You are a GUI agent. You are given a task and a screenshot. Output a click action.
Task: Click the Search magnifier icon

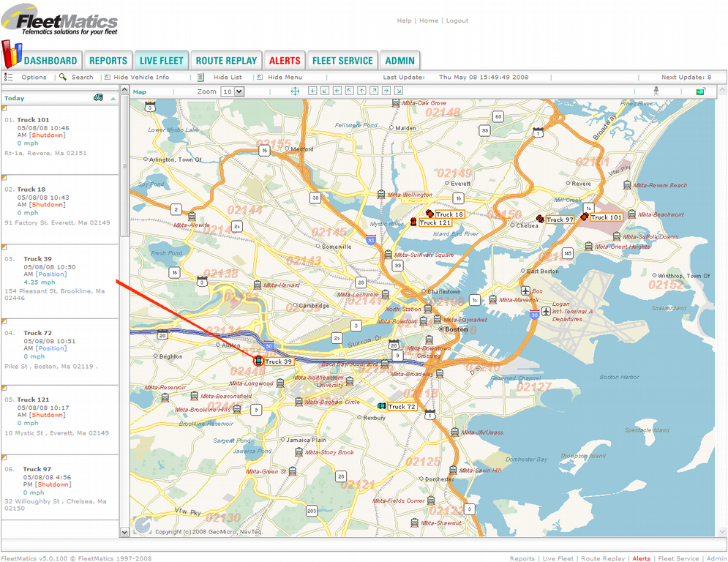click(63, 77)
